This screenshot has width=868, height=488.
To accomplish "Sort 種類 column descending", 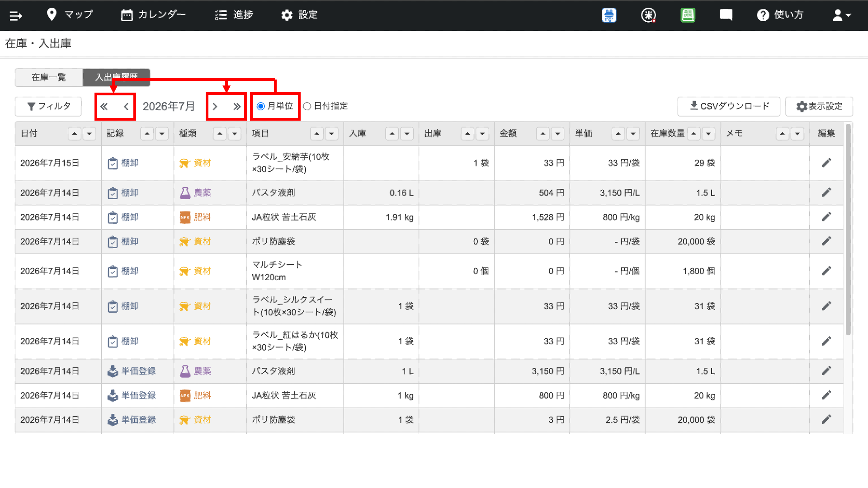I will [234, 134].
